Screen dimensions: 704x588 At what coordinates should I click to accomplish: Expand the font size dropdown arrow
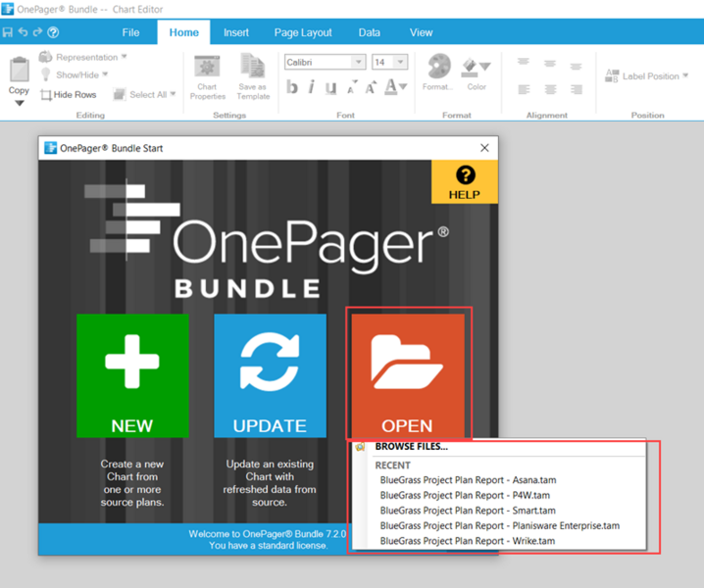point(400,62)
